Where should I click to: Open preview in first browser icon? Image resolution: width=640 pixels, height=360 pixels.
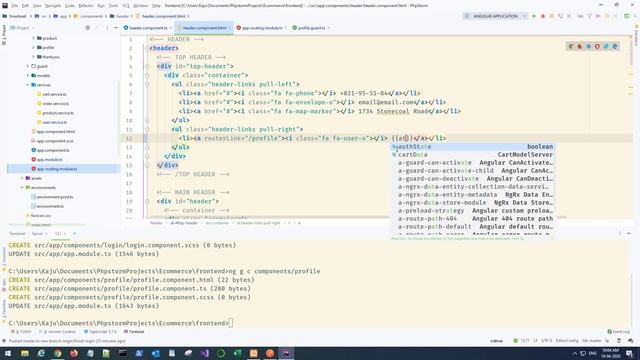point(571,47)
